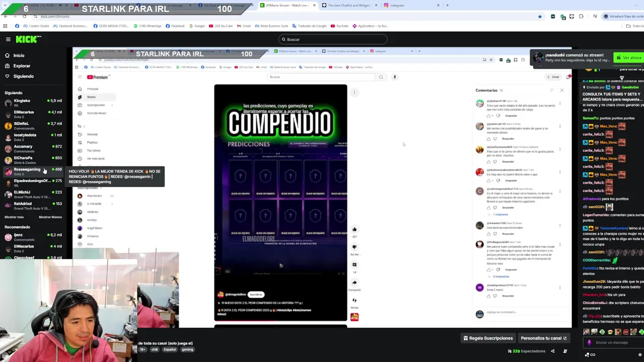The width and height of the screenshot is (644, 362).
Task: Click browser back arrow
Action: [x=5, y=17]
